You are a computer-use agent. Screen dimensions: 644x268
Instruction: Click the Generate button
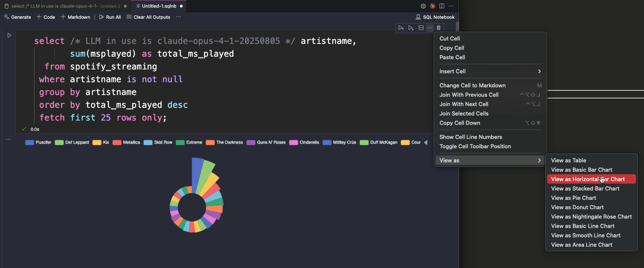click(17, 17)
